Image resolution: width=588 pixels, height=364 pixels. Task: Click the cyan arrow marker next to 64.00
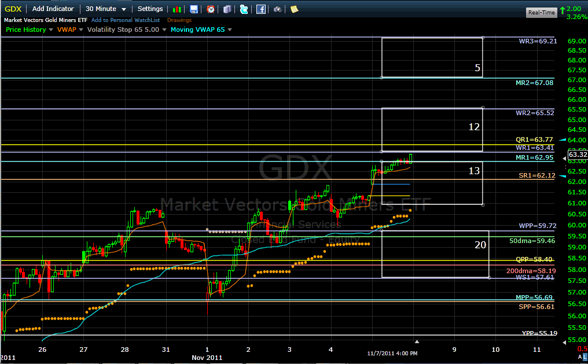563,139
